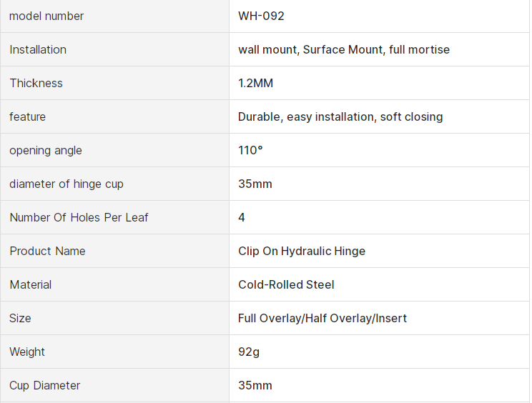This screenshot has width=532, height=403.
Task: Select the 92g weight value
Action: tap(249, 352)
